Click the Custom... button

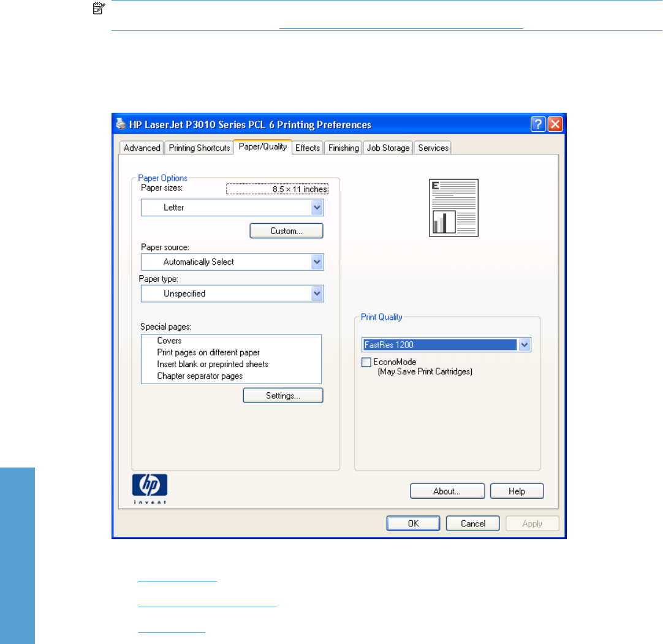286,231
